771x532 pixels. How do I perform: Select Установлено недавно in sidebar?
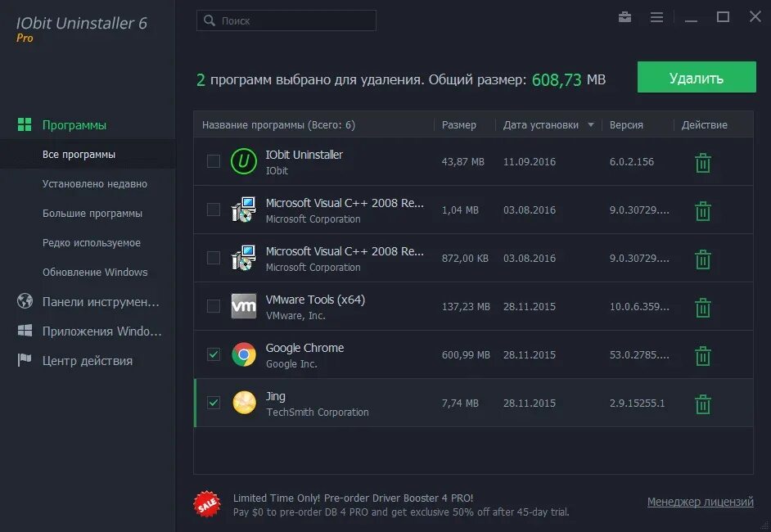coord(94,184)
